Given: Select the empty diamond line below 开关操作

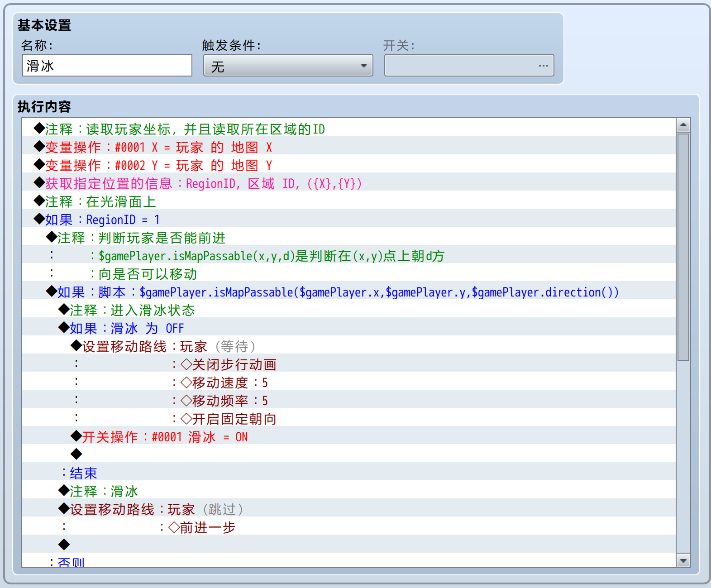Looking at the screenshot, I should coord(348,454).
